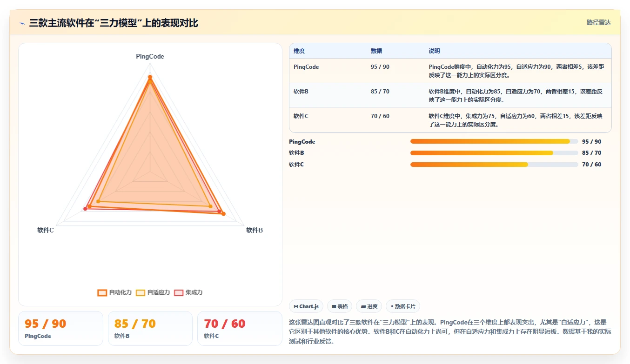Click the 数据卡片 chip

coord(403,306)
